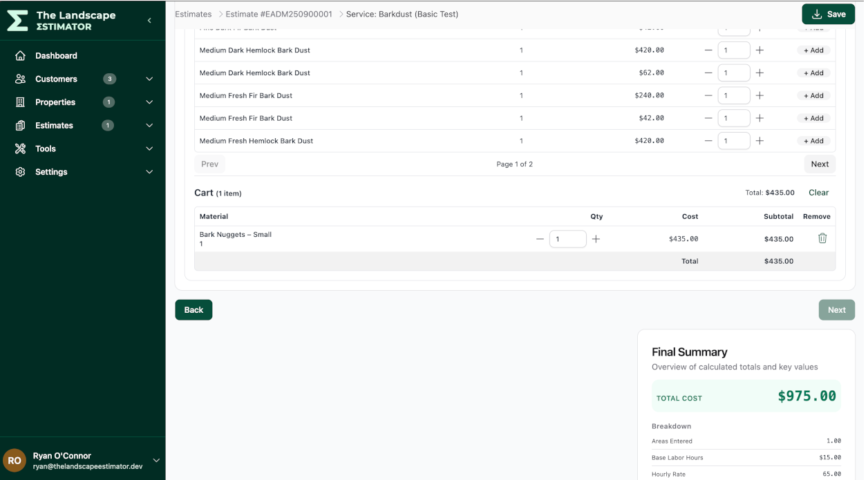The height and width of the screenshot is (480, 868).
Task: Expand the Customers section chevron
Action: (x=149, y=79)
